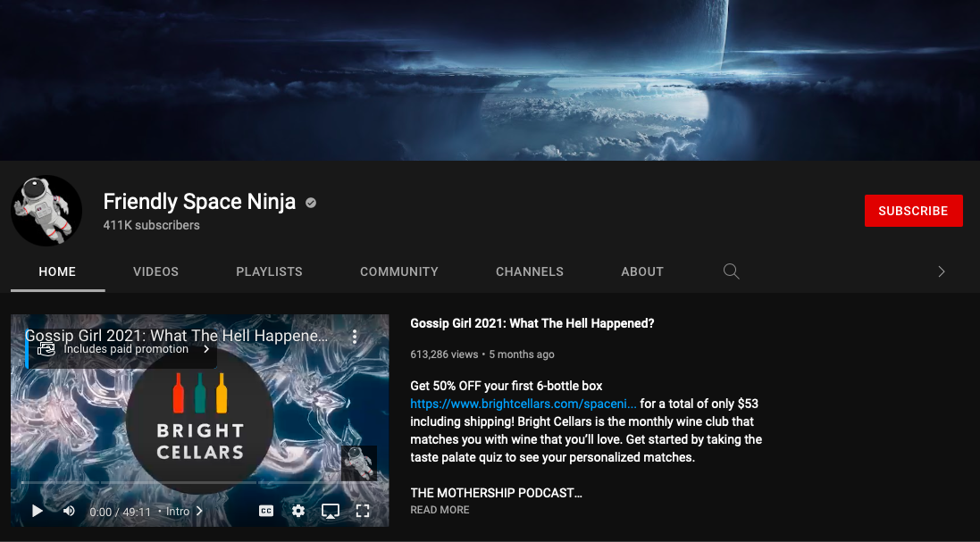Click the channel banner image
Viewport: 980px width, 542px height.
tap(490, 80)
